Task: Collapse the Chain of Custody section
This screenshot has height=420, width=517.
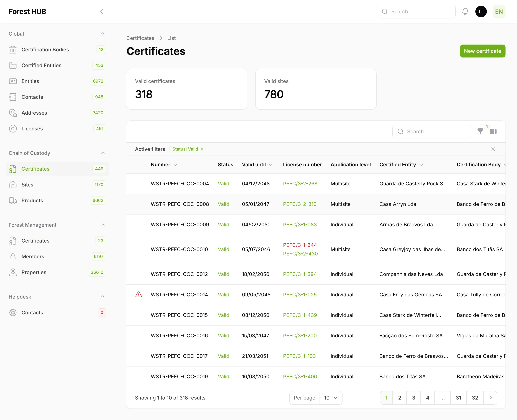Action: point(103,153)
